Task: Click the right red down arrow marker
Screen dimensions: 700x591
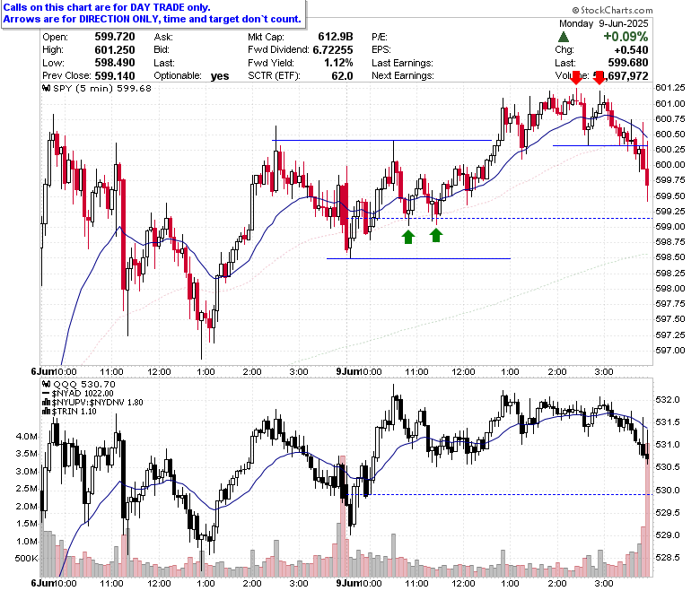Action: pos(599,77)
